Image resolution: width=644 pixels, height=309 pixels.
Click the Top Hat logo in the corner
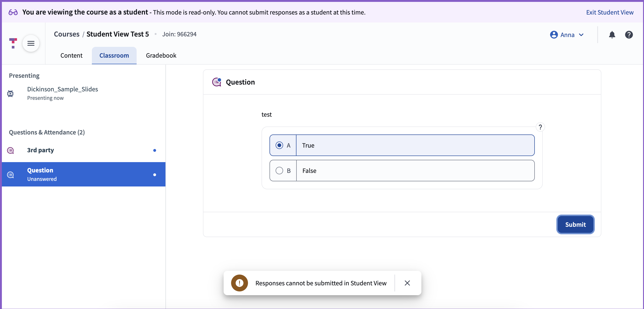click(x=12, y=43)
